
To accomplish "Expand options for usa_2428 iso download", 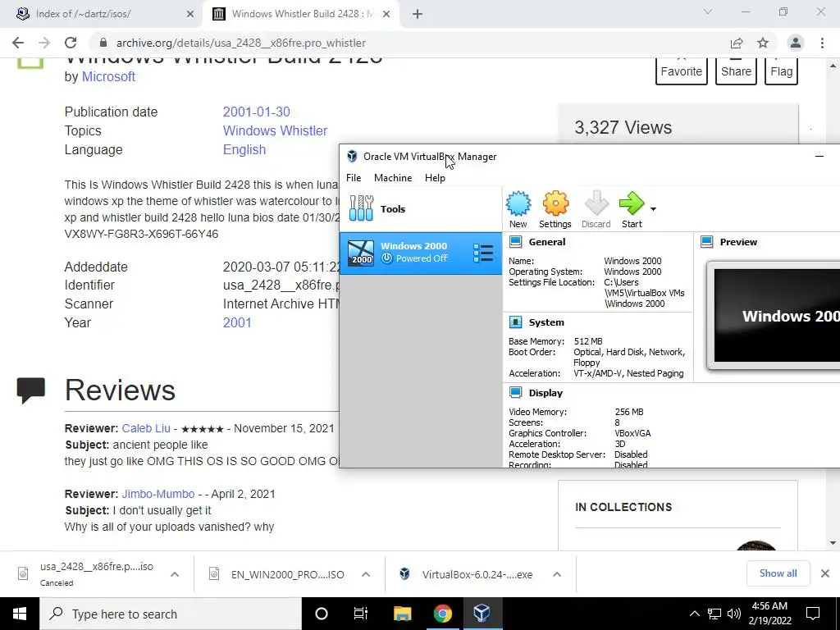I will click(175, 574).
